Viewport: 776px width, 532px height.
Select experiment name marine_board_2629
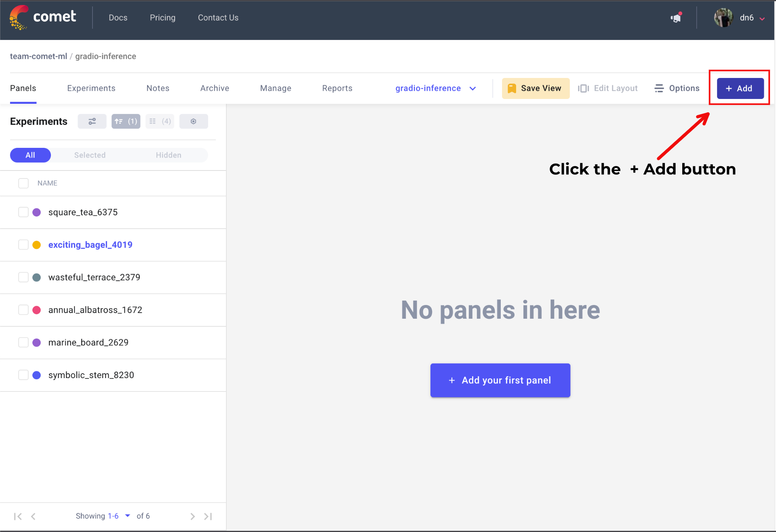89,343
